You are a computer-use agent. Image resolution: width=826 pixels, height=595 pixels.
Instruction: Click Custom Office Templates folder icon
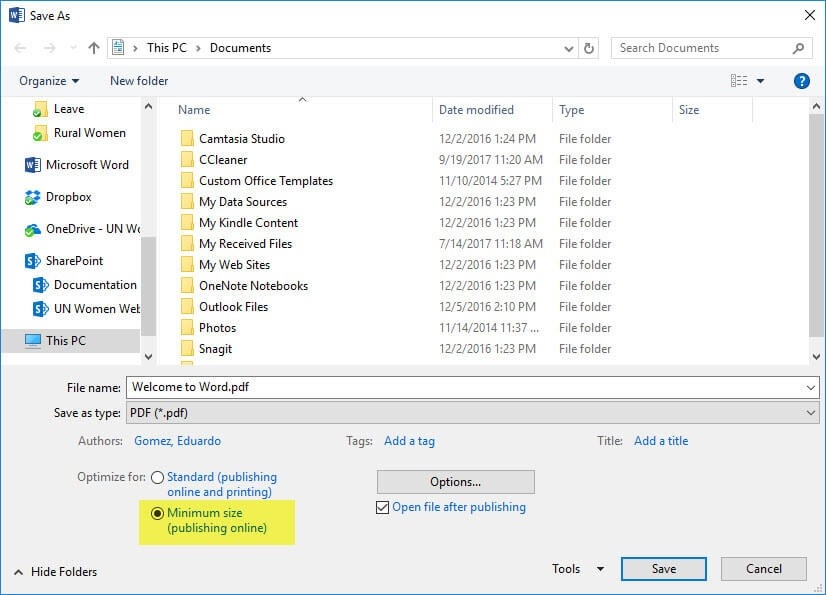pos(187,180)
